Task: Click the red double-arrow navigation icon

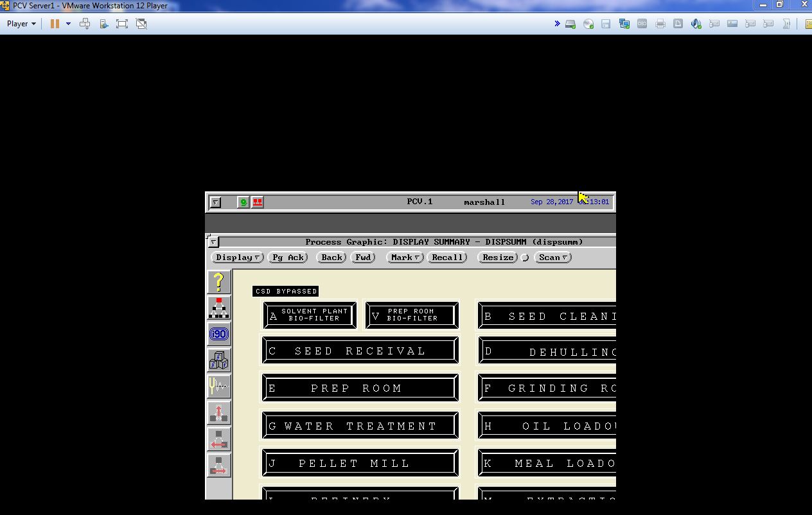Action: [218, 466]
